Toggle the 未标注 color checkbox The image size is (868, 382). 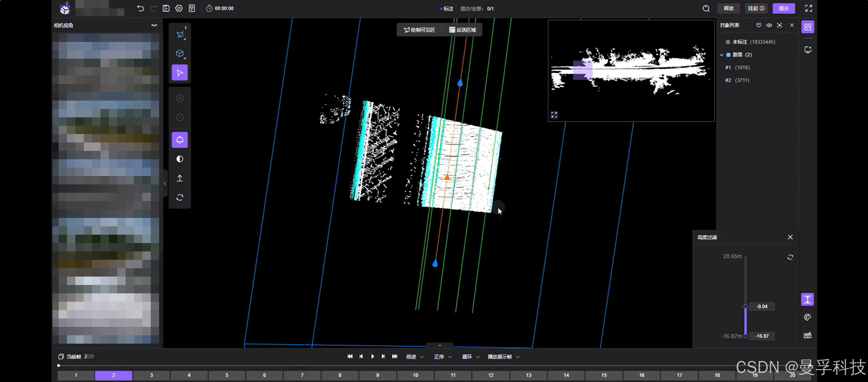[728, 42]
